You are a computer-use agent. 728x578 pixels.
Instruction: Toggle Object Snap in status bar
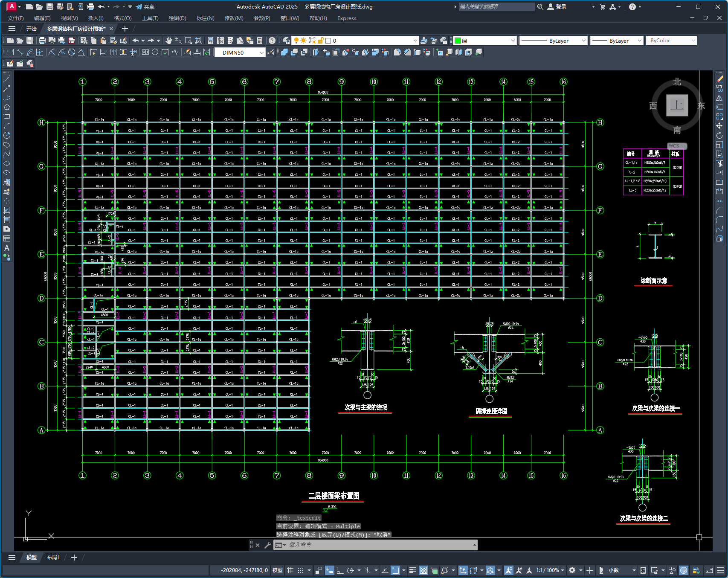pos(395,570)
